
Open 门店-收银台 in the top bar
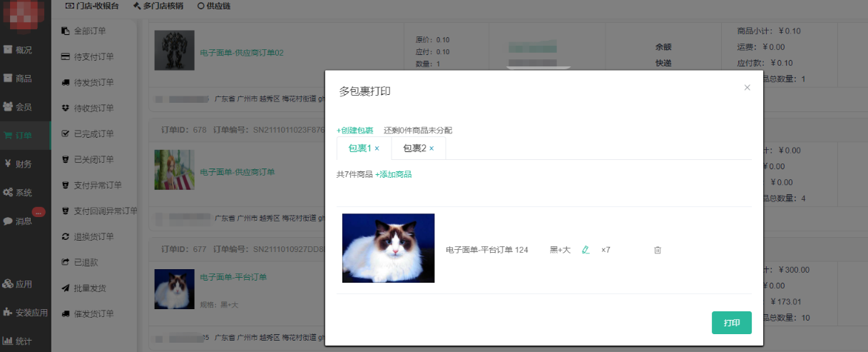(92, 6)
